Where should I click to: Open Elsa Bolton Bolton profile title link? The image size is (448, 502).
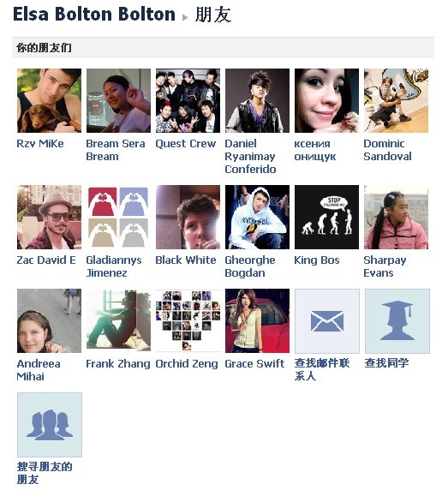coord(94,14)
